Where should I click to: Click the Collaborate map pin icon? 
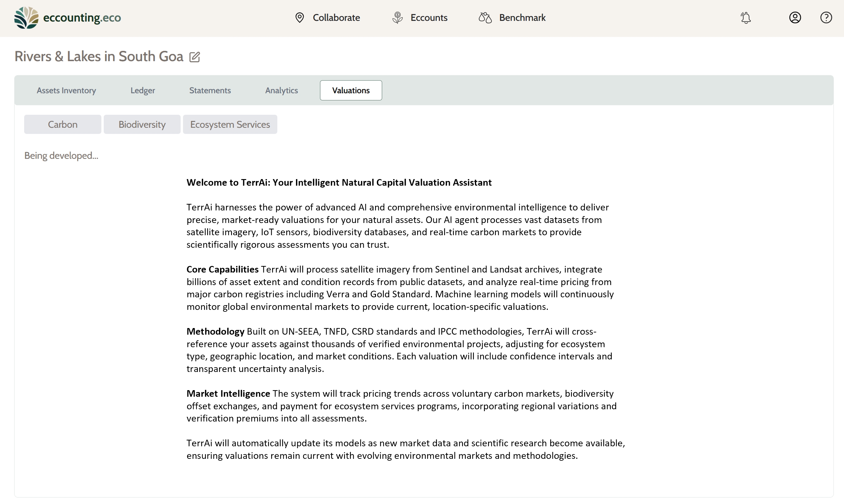(x=299, y=18)
